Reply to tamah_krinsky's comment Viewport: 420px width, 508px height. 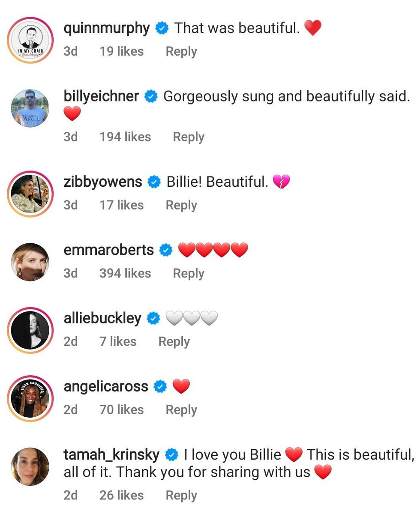click(x=181, y=496)
